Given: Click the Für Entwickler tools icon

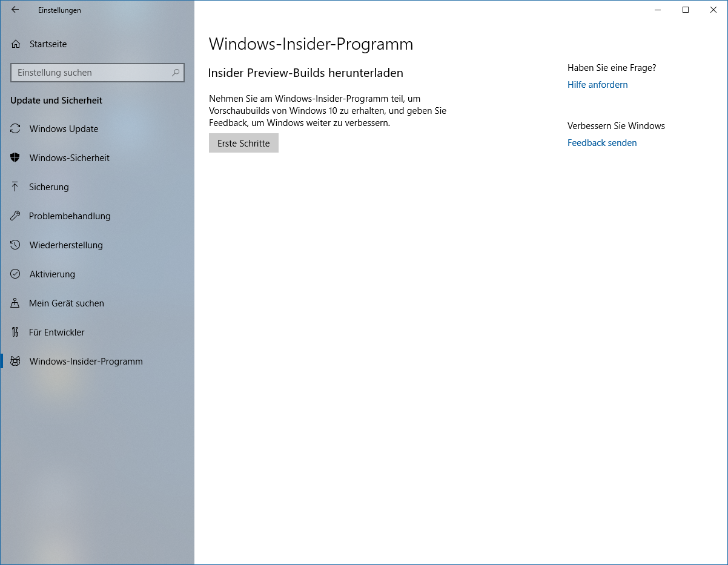Looking at the screenshot, I should pos(16,332).
